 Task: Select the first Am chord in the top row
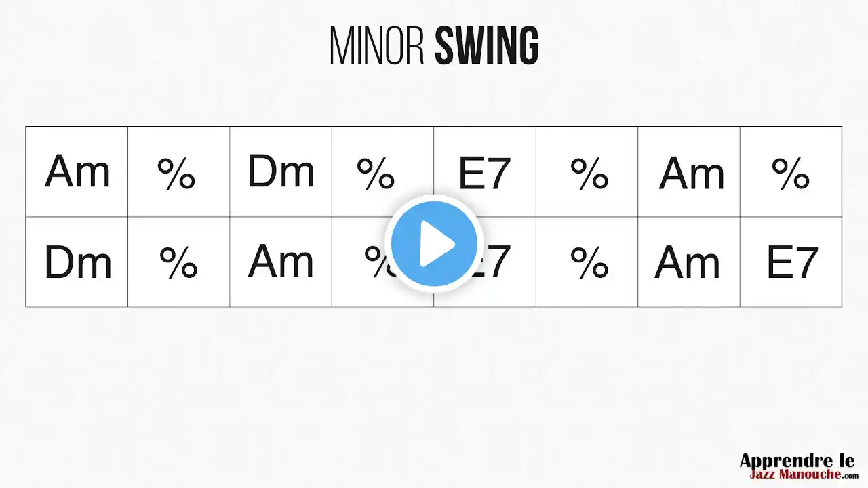[x=77, y=172]
